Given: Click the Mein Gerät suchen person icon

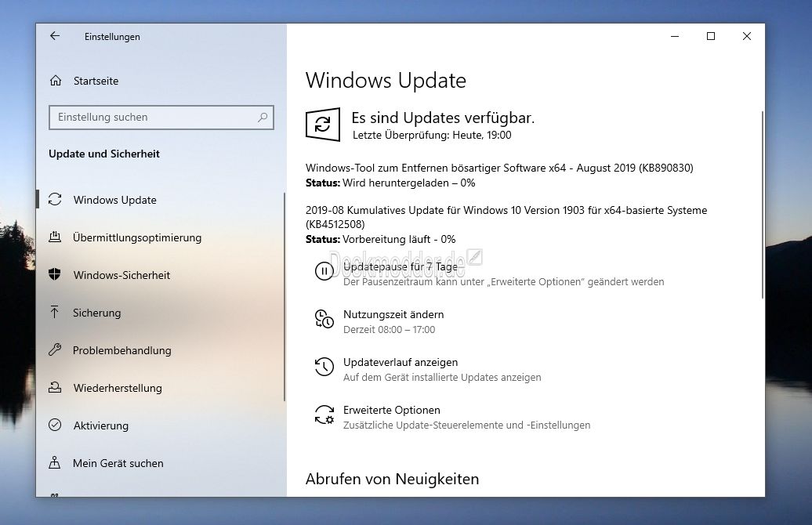Looking at the screenshot, I should point(54,463).
